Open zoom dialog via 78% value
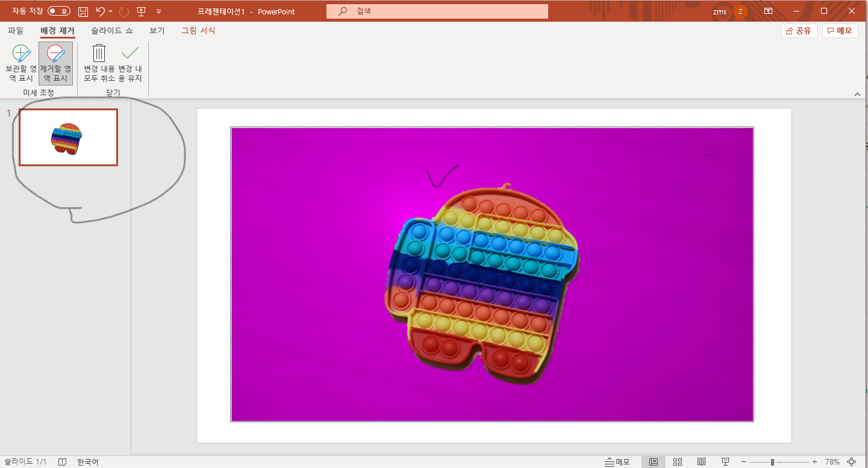Viewport: 868px width, 468px height. coord(832,462)
